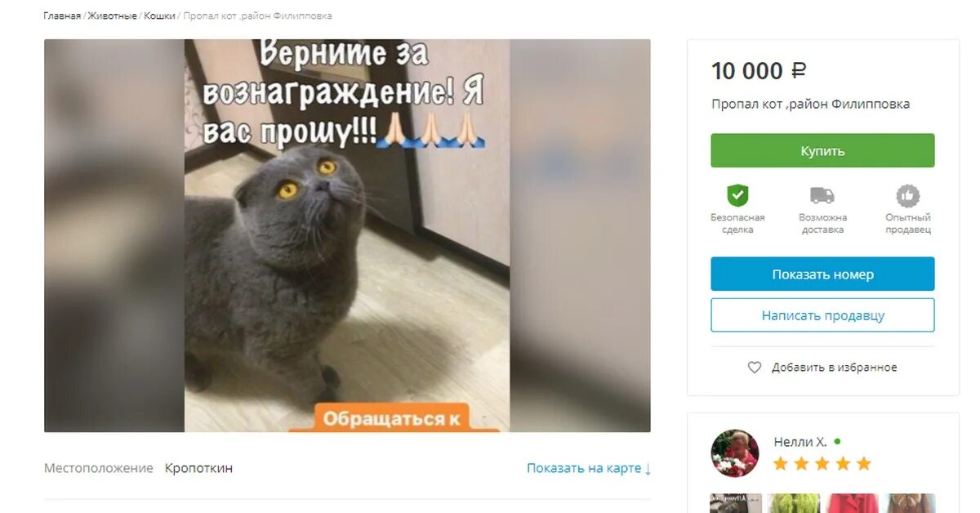The width and height of the screenshot is (980, 513).
Task: Open seller Нелли Х. avatar photo
Action: pos(735,453)
